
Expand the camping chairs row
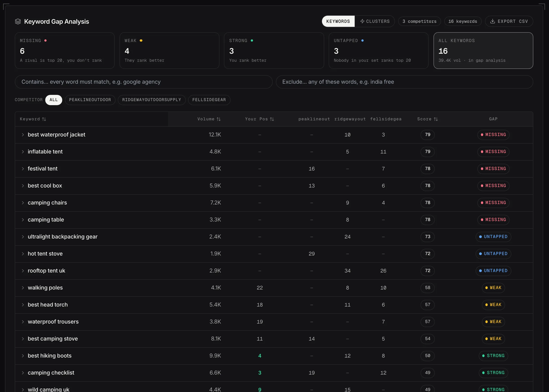23,203
